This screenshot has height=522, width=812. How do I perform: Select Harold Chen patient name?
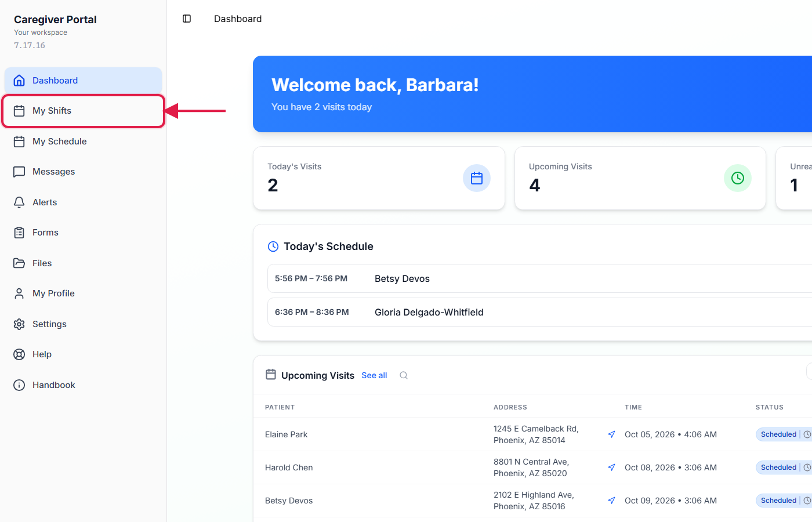click(x=289, y=467)
